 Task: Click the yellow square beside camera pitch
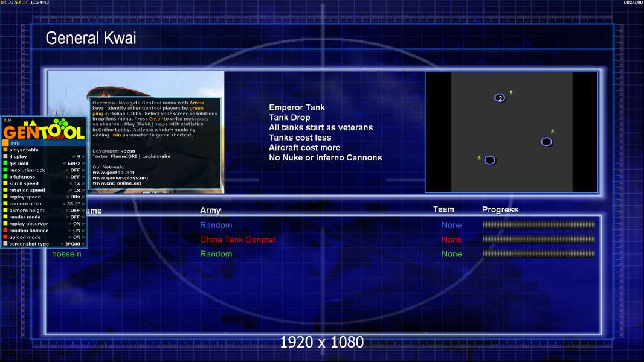click(5, 203)
